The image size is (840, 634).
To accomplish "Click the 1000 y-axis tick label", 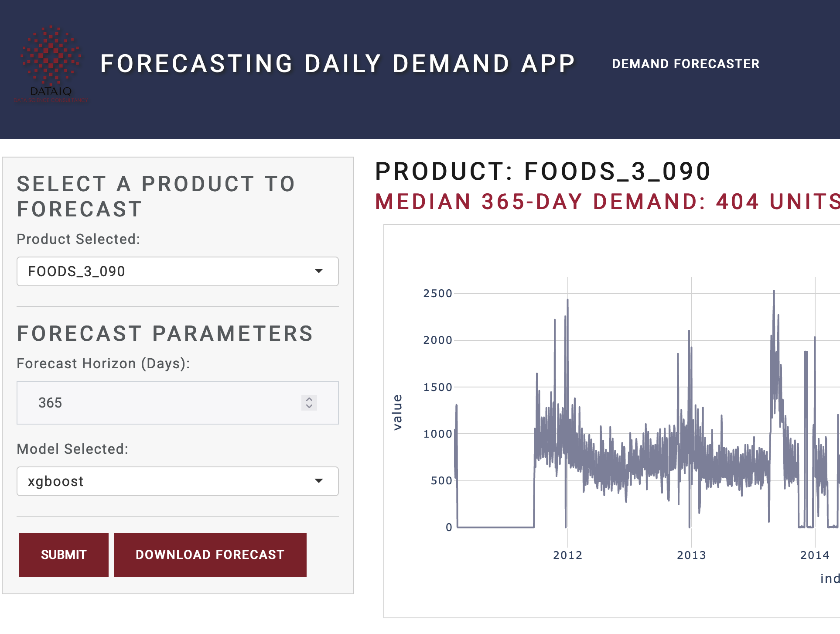I will coord(437,434).
